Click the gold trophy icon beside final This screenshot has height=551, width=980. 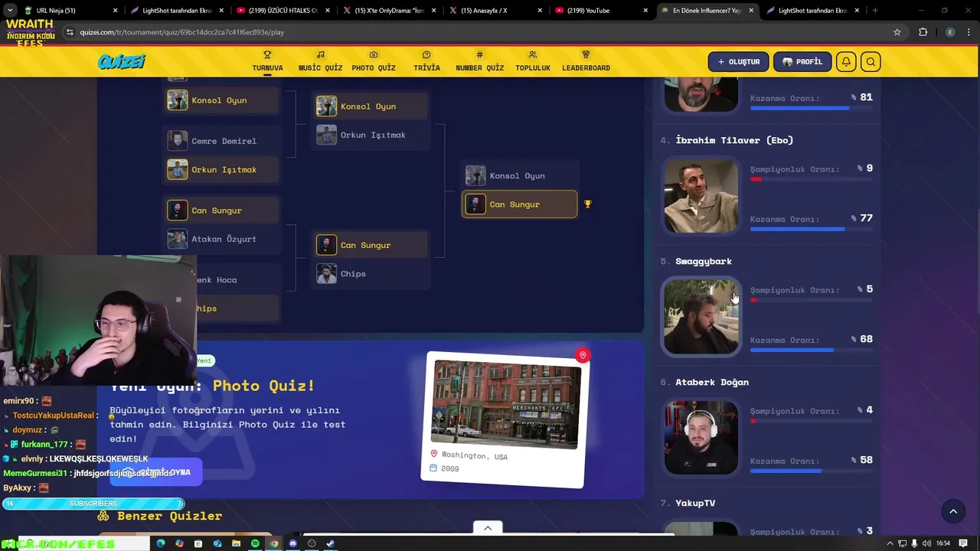588,204
